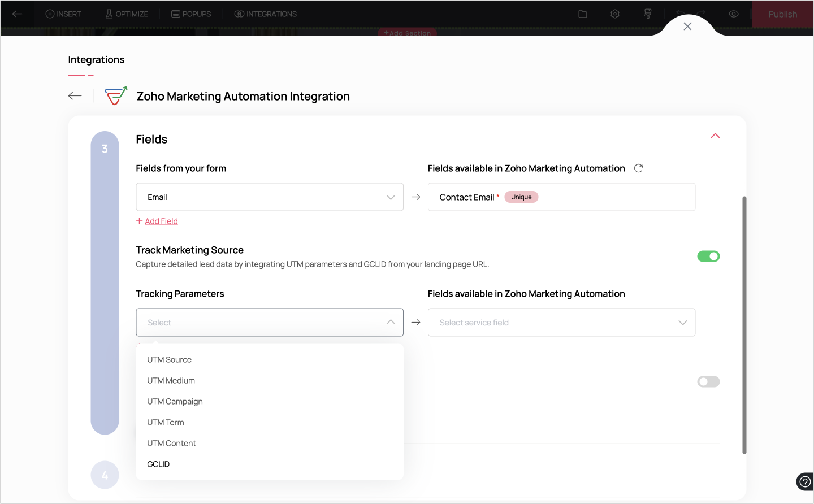Collapse the Fields section chevron
Viewport: 814px width, 504px height.
point(715,136)
